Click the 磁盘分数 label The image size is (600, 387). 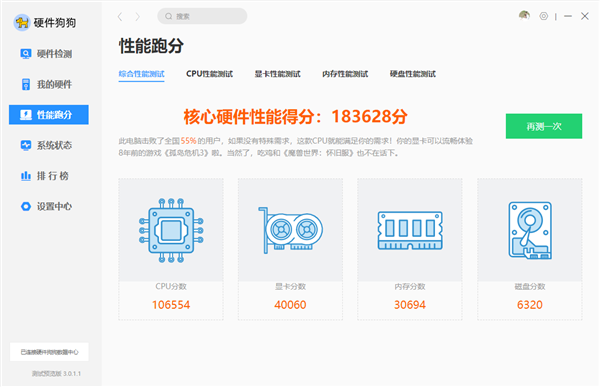coord(530,286)
